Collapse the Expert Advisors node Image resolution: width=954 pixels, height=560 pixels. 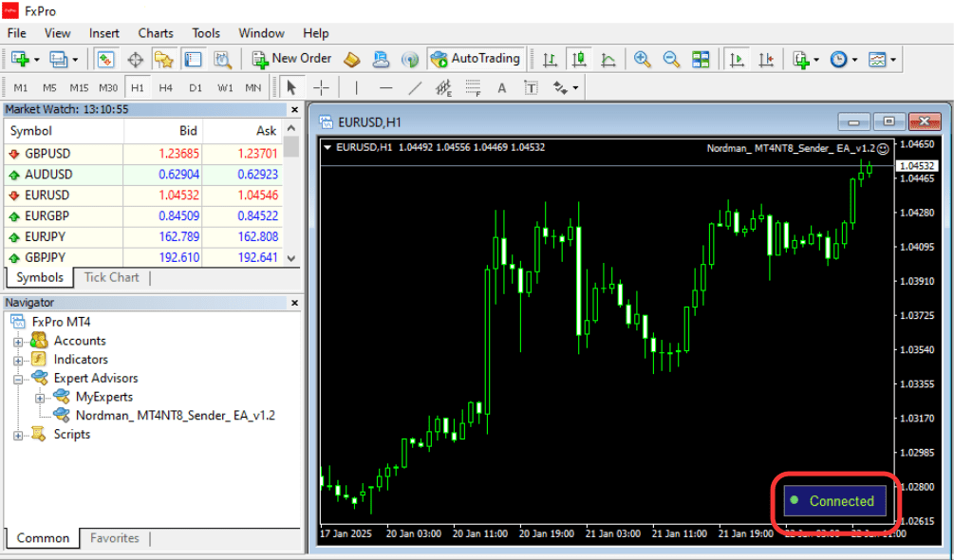click(x=18, y=379)
